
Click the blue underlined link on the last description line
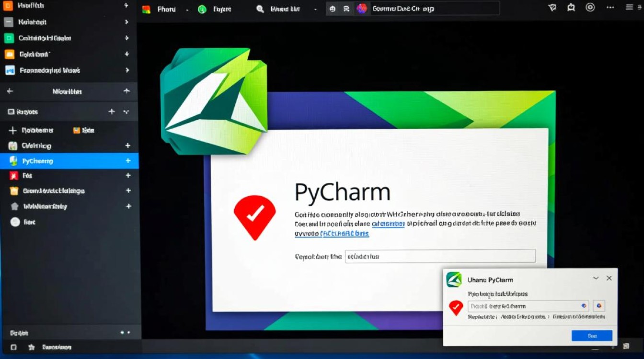(x=345, y=234)
